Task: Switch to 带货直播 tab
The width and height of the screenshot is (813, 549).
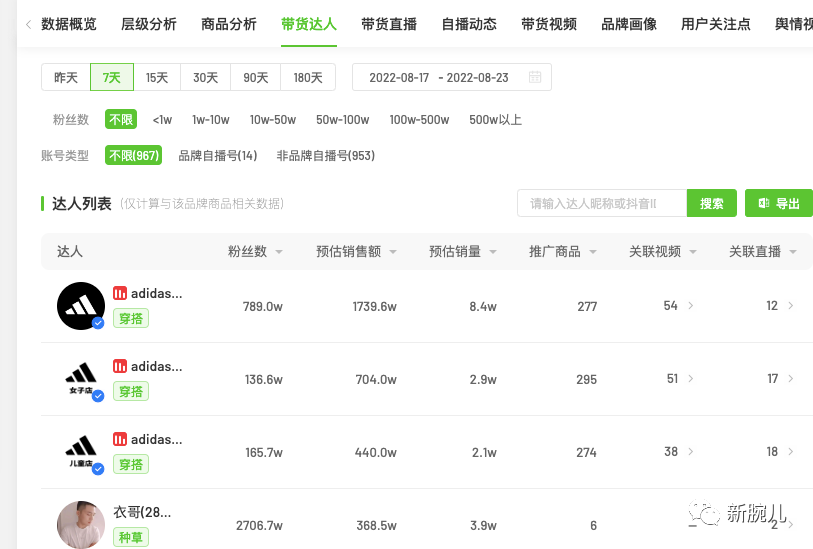Action: tap(389, 24)
